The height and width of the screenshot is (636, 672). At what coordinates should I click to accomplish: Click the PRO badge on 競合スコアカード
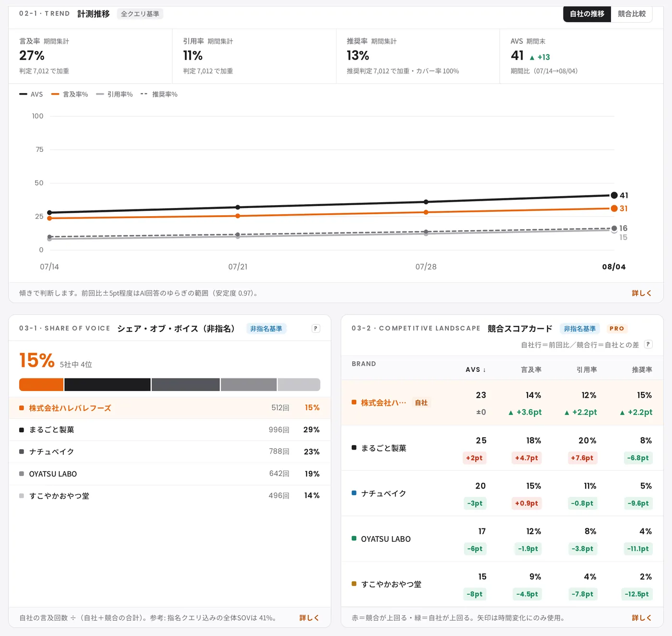[x=617, y=329]
